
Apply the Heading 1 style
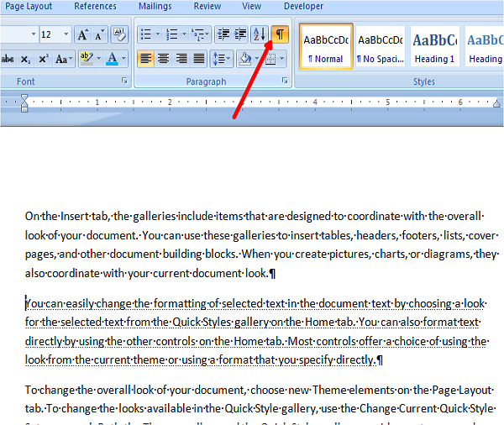[434, 47]
